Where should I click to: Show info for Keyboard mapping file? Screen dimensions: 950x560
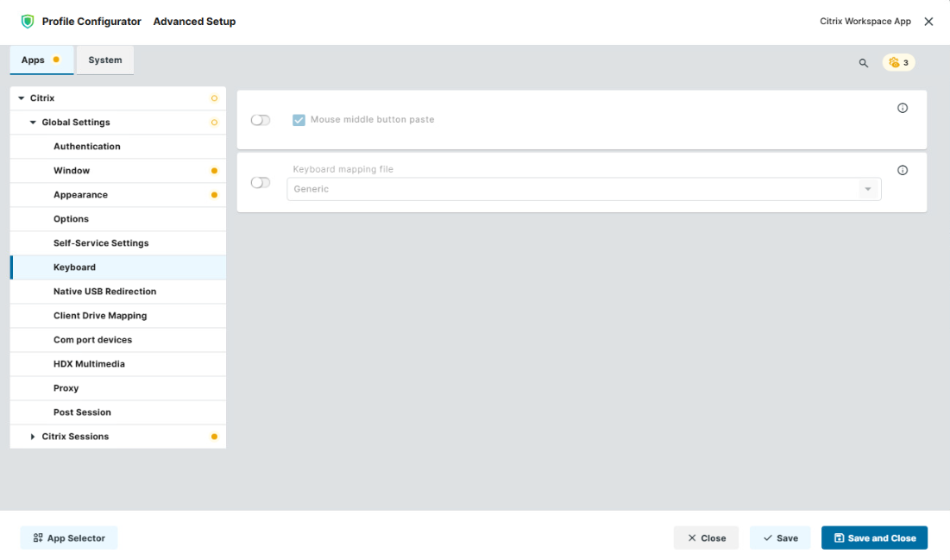[x=903, y=170]
